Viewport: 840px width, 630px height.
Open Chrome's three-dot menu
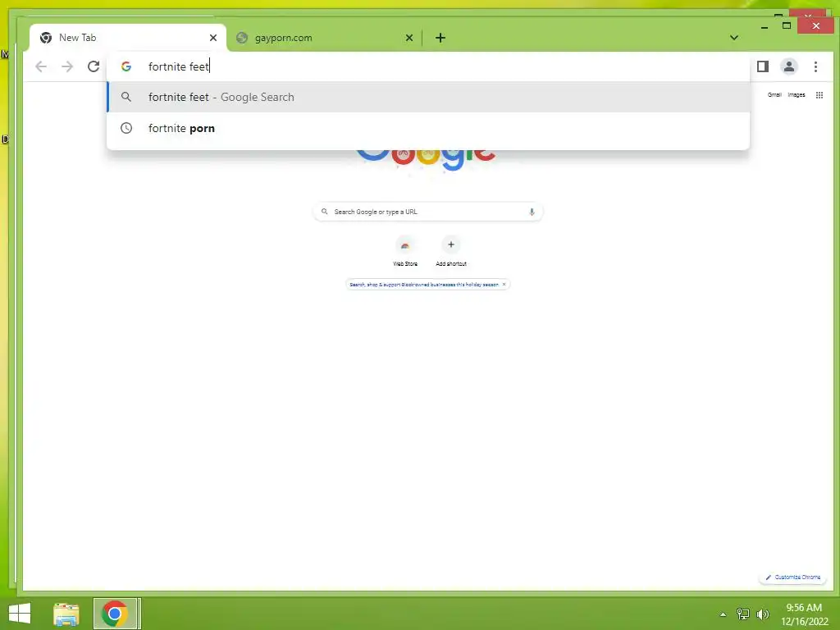point(815,66)
